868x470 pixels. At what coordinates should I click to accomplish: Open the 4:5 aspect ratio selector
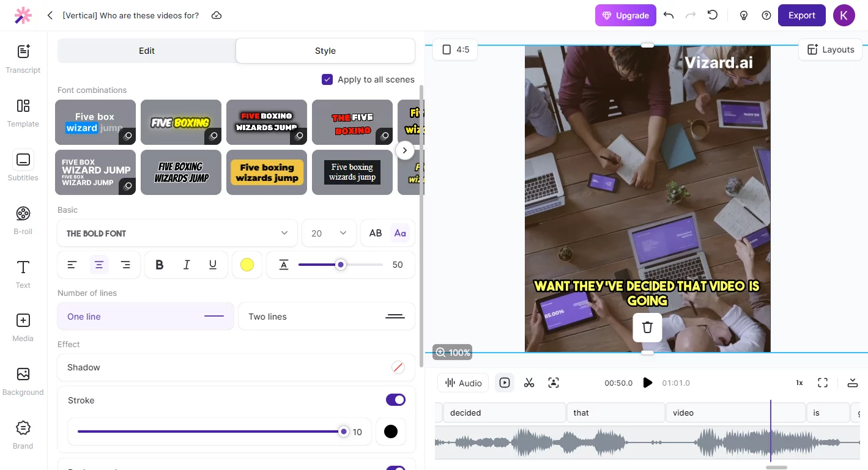(455, 50)
